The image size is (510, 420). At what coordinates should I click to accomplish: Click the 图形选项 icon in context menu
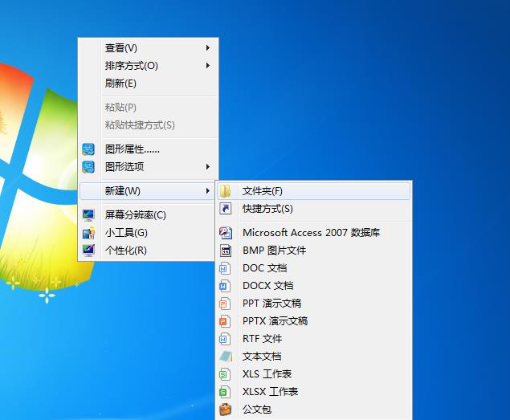(88, 167)
